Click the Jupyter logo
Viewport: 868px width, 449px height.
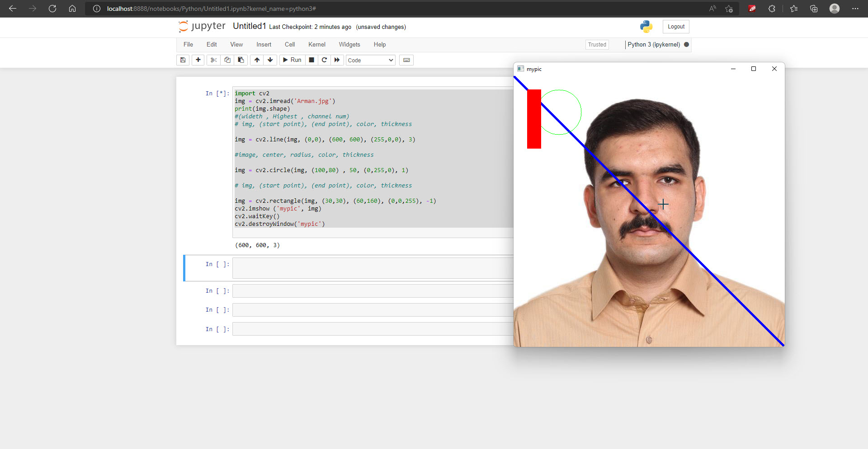coord(201,26)
